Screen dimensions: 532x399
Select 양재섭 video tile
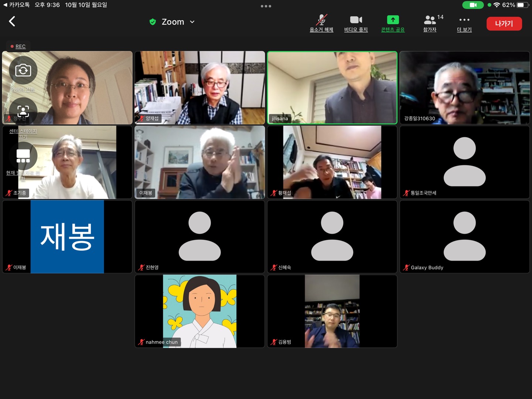[200, 88]
